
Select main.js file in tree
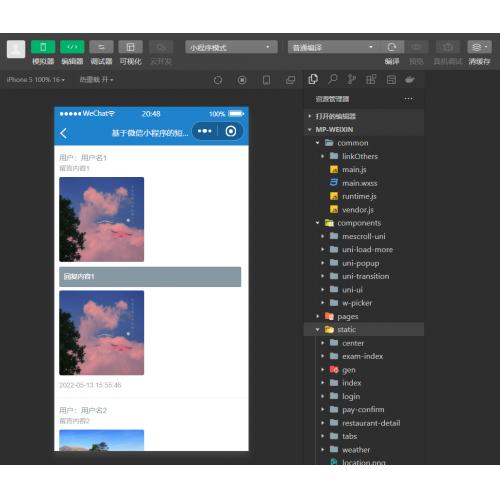(x=354, y=170)
